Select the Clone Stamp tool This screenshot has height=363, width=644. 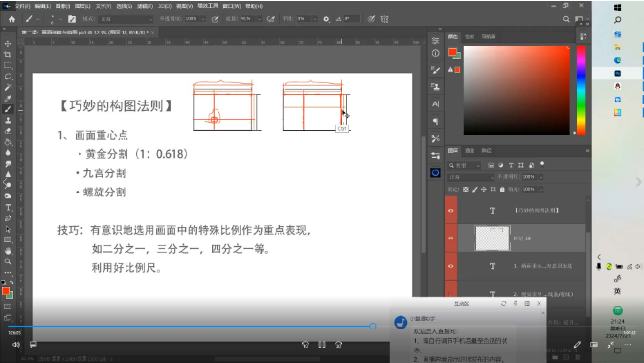tap(8, 121)
